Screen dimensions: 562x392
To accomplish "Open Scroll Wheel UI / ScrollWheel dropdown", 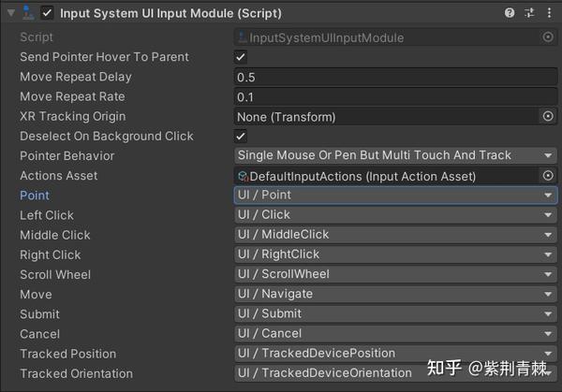I will point(395,274).
